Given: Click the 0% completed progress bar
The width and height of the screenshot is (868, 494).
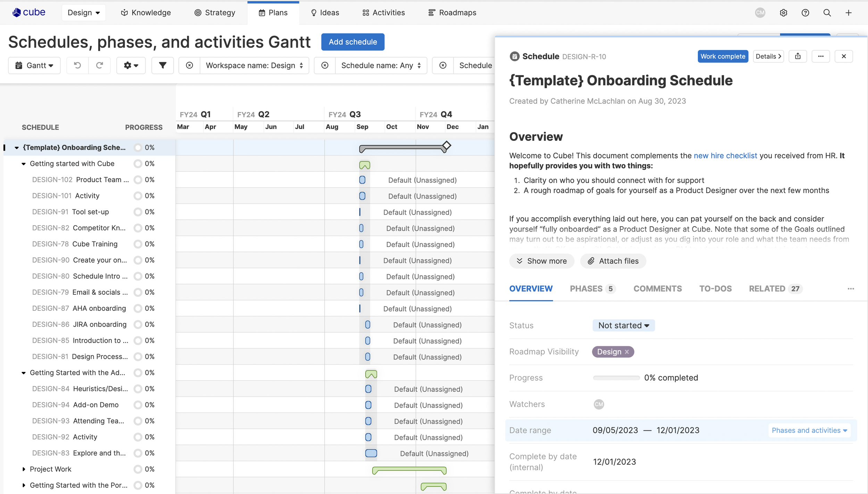Looking at the screenshot, I should pos(616,378).
